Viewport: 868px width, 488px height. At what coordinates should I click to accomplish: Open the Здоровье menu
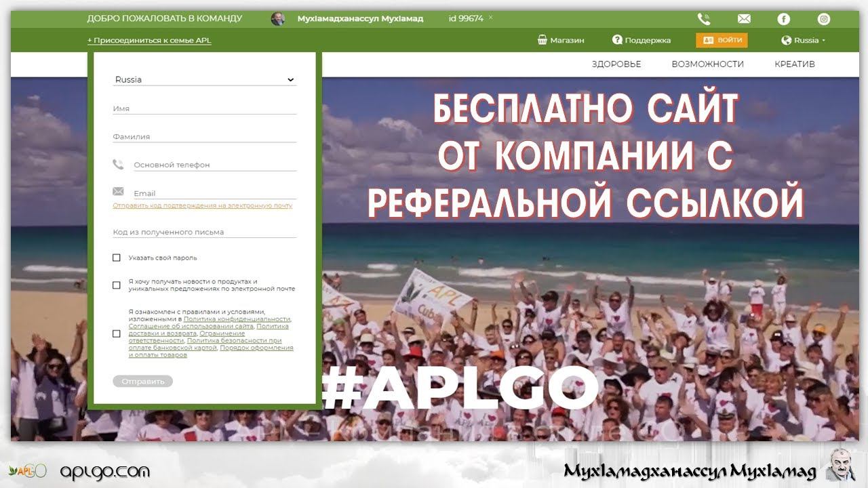(616, 64)
